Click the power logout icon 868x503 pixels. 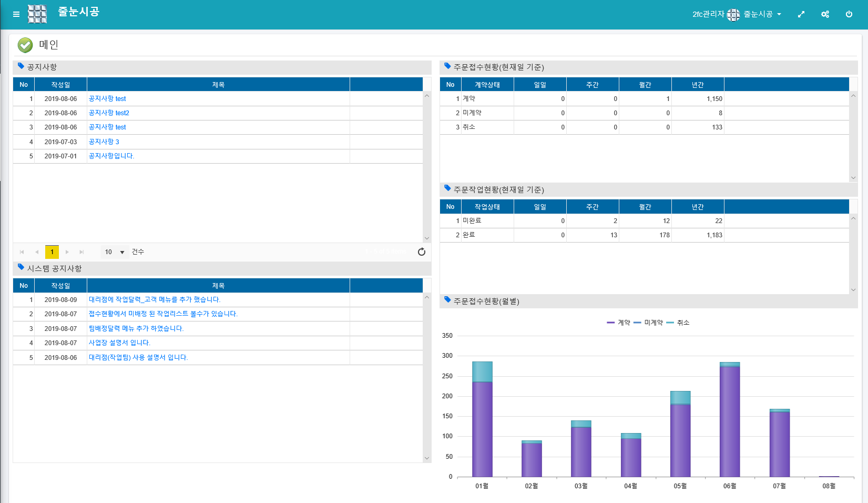point(849,14)
